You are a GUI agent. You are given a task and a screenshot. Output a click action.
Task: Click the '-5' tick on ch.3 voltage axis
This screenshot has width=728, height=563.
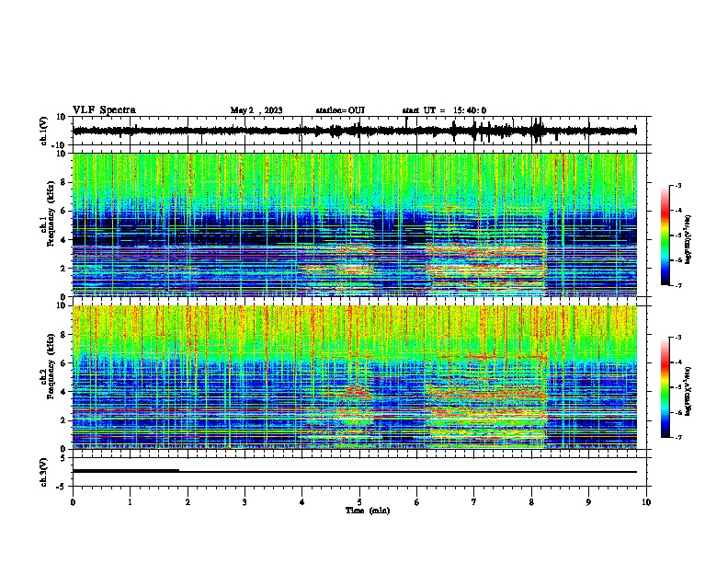[x=62, y=487]
